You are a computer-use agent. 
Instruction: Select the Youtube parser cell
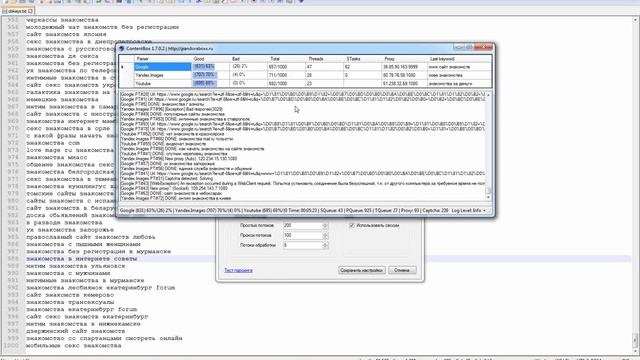[x=162, y=83]
